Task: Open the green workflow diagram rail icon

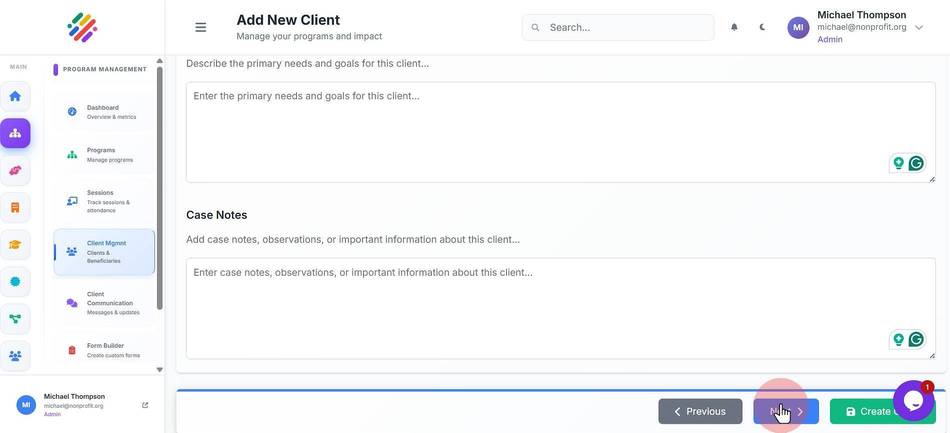Action: click(15, 319)
